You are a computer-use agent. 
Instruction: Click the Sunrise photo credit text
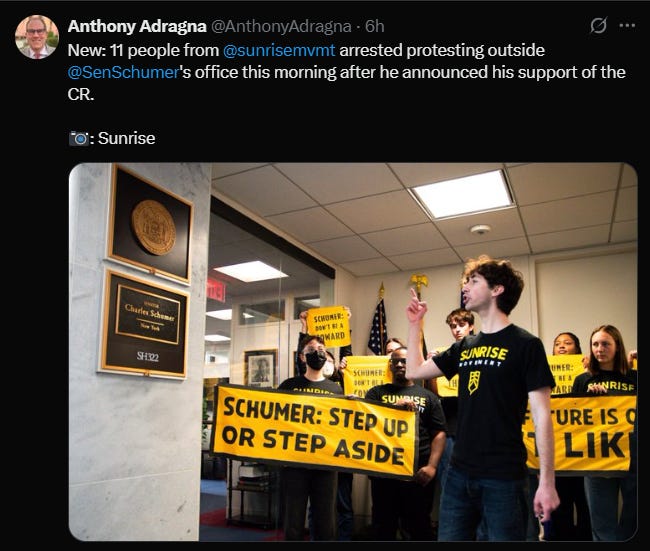126,138
